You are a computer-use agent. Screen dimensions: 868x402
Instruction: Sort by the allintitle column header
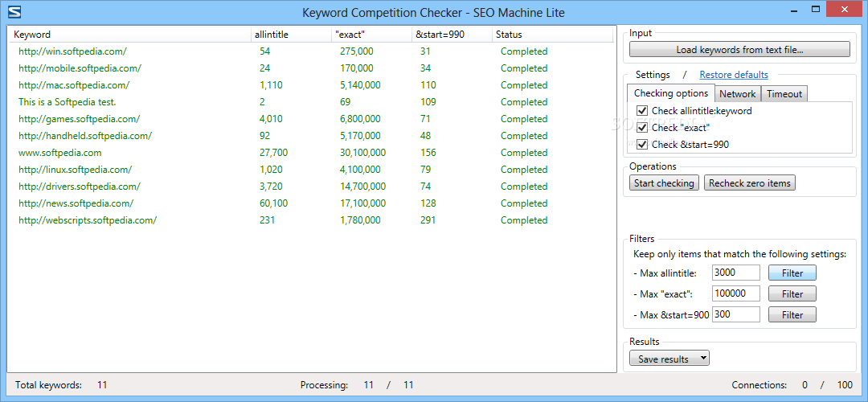(291, 35)
